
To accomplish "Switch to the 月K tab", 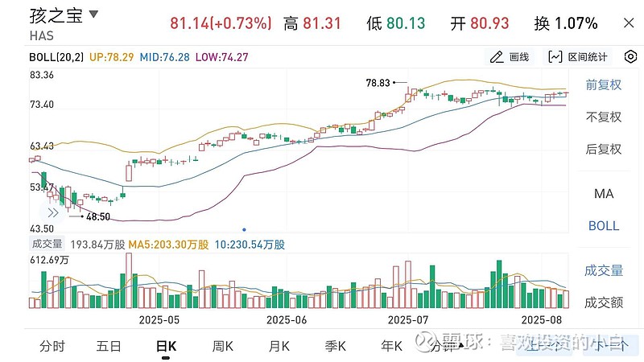I will (279, 347).
